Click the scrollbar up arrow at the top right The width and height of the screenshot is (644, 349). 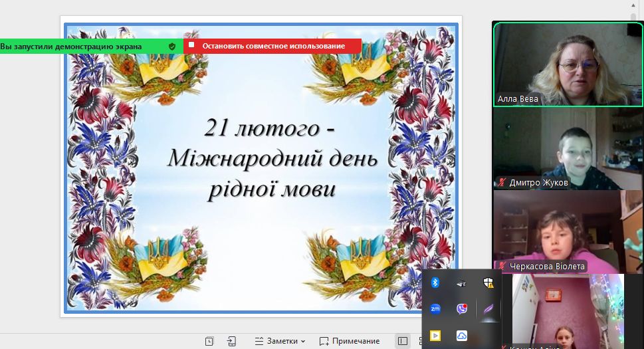pyautogui.click(x=634, y=5)
